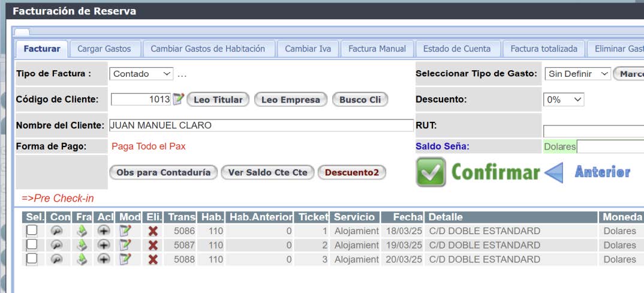
Task: Click edit icon beside Código de Cliente
Action: pyautogui.click(x=178, y=100)
